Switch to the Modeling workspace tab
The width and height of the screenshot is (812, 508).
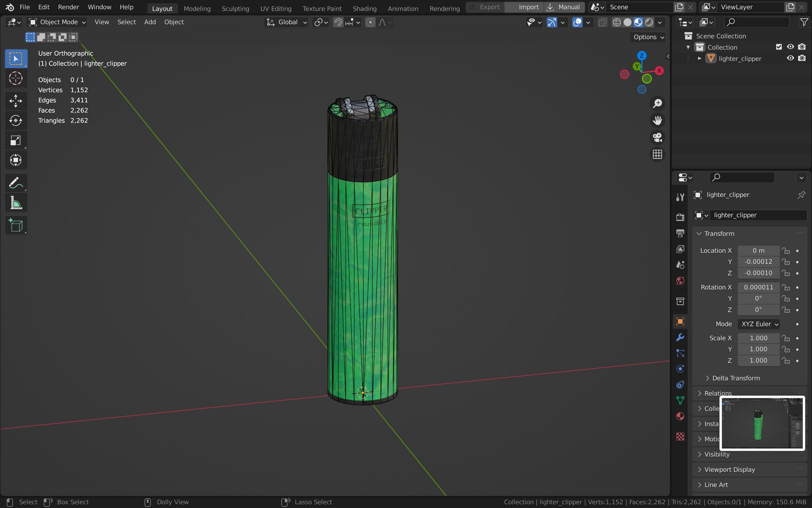[197, 8]
